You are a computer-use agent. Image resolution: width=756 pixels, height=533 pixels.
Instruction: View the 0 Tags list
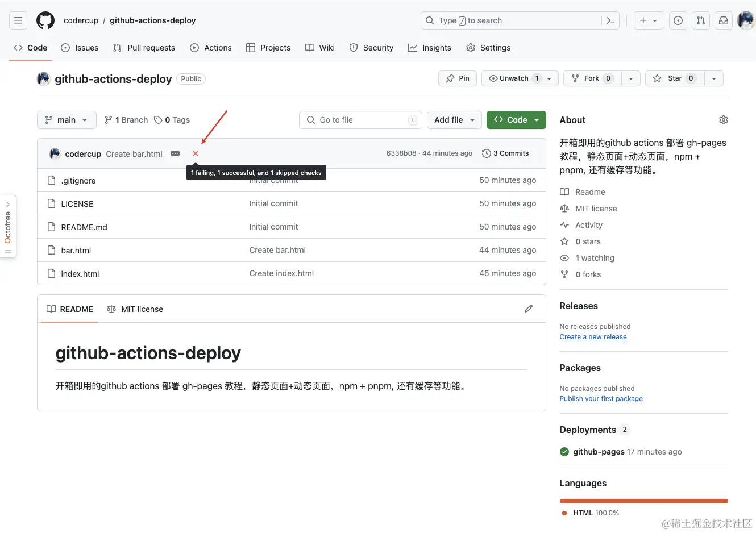(x=172, y=120)
